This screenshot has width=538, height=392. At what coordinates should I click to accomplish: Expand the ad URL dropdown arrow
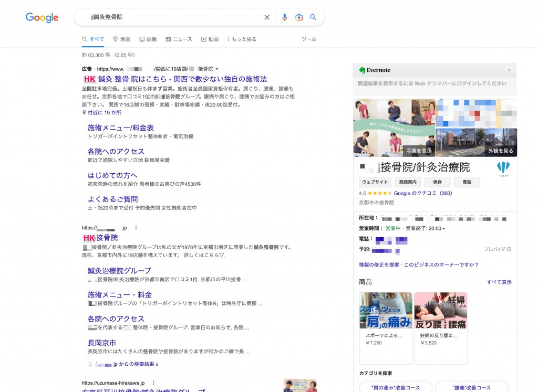coord(217,69)
